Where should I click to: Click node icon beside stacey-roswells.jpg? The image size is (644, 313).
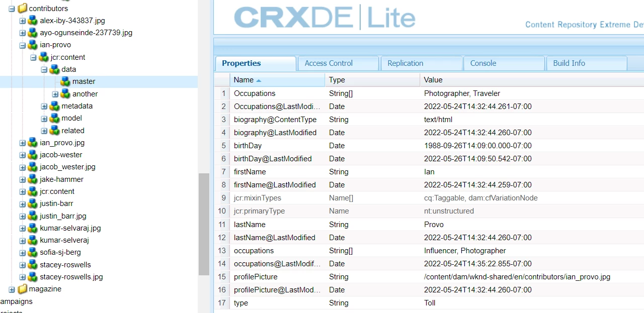click(x=33, y=277)
